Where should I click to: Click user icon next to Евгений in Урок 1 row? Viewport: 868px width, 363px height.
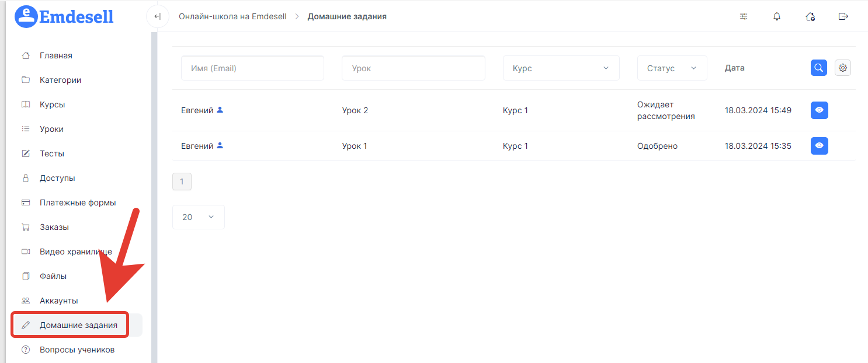pyautogui.click(x=220, y=145)
